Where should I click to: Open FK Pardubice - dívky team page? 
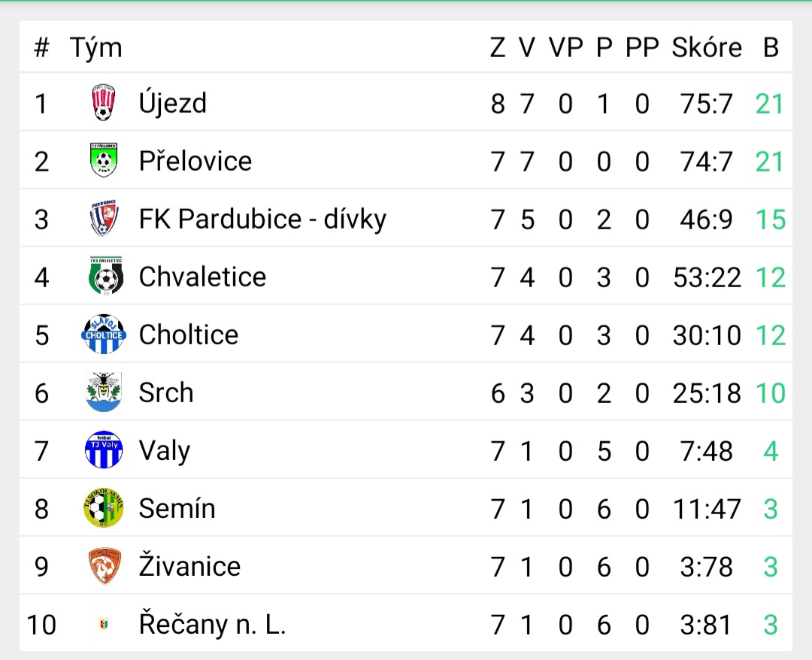point(262,219)
